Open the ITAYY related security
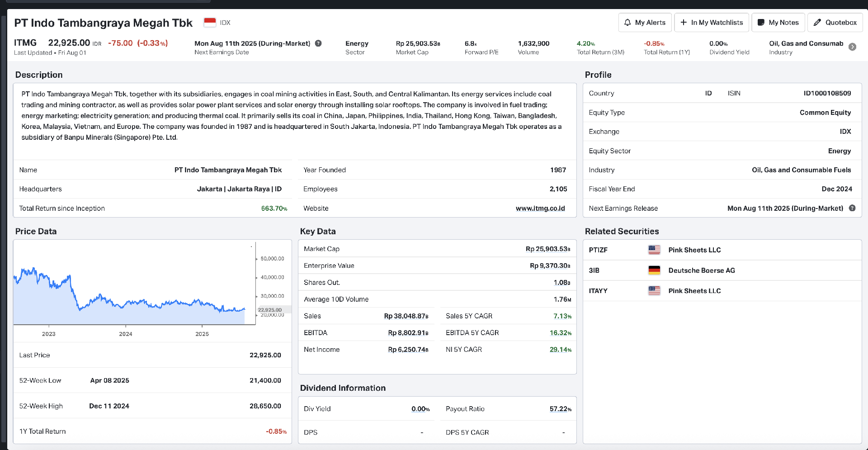This screenshot has width=868, height=450. 598,291
